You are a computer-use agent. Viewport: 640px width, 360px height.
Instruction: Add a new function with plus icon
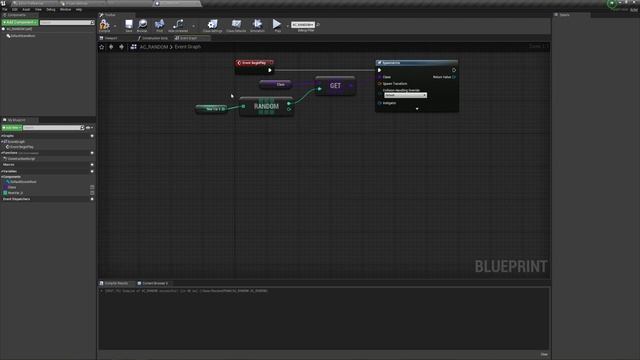pos(92,153)
